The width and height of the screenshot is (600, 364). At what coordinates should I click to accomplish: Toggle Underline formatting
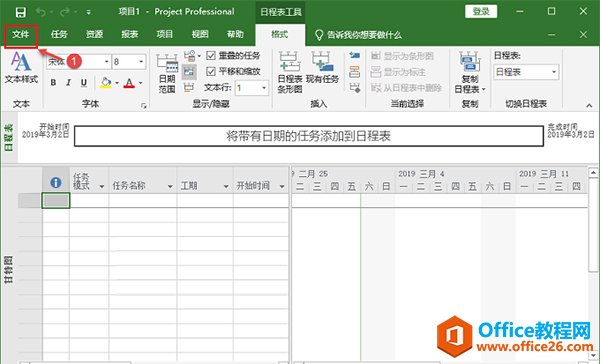pyautogui.click(x=84, y=83)
